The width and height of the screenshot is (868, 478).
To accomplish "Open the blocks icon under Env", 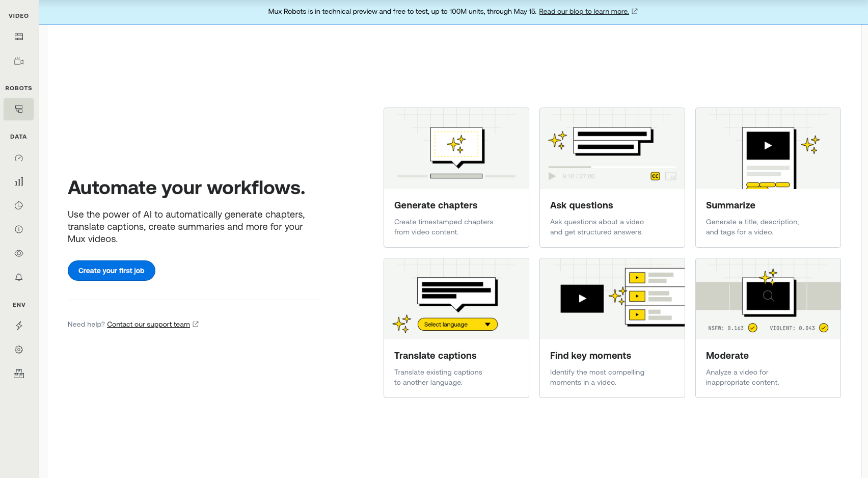I will [x=19, y=374].
